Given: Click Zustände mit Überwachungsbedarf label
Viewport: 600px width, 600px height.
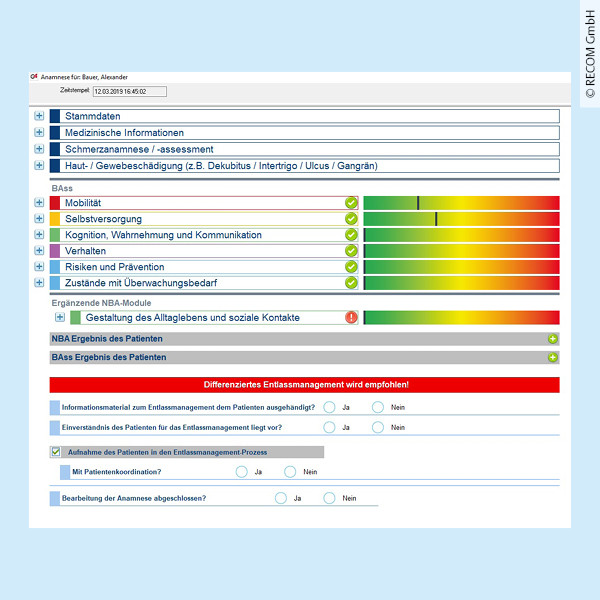Looking at the screenshot, I should point(141,283).
